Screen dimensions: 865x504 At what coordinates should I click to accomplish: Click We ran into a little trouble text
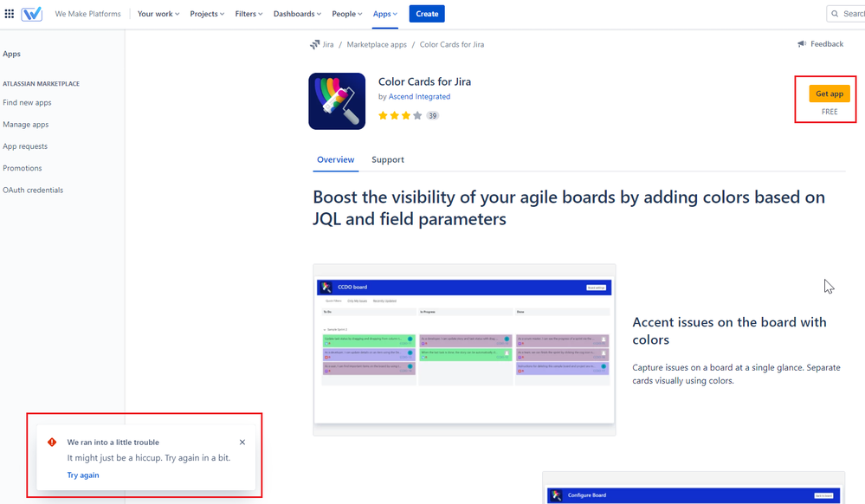pos(113,443)
